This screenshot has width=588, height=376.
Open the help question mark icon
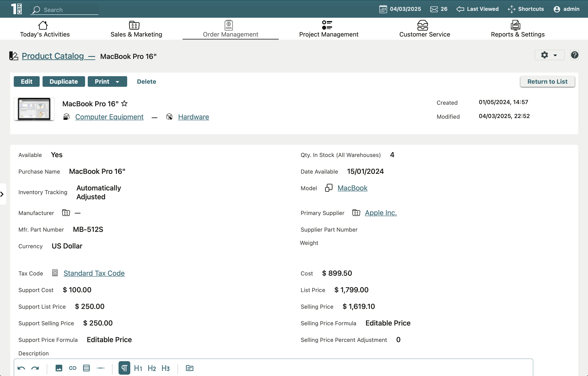pos(574,55)
